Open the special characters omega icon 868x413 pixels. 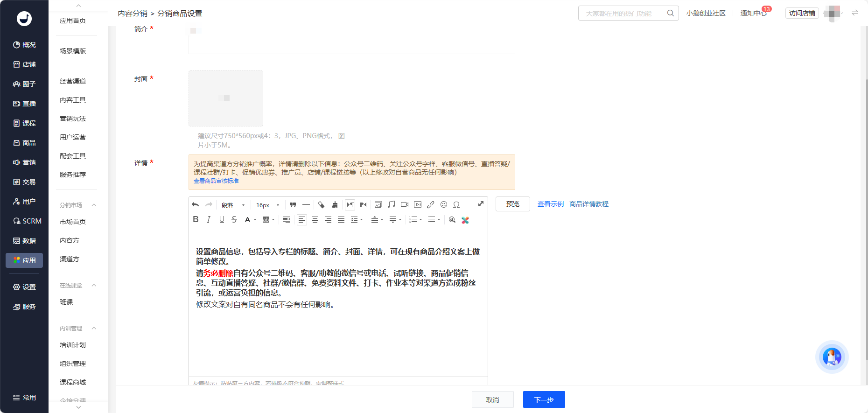456,204
